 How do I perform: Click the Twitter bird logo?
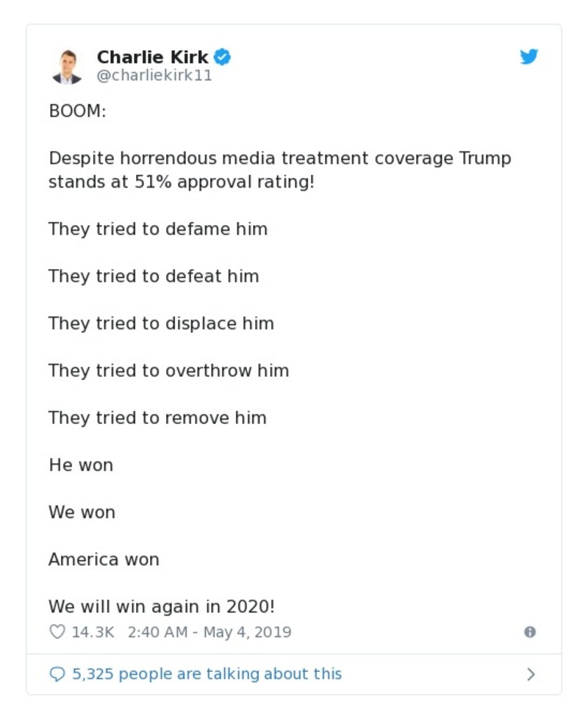point(529,56)
